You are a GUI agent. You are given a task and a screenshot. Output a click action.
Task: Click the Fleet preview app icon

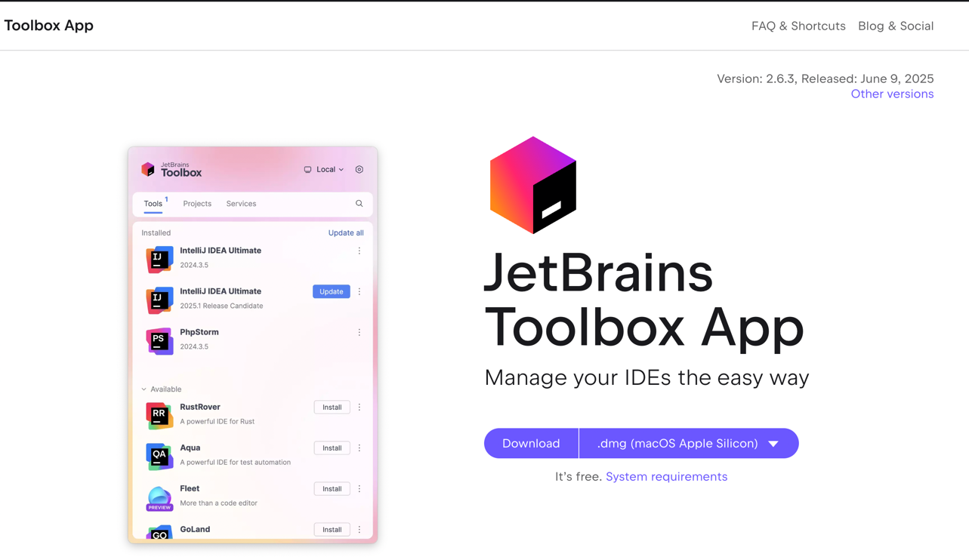click(159, 497)
